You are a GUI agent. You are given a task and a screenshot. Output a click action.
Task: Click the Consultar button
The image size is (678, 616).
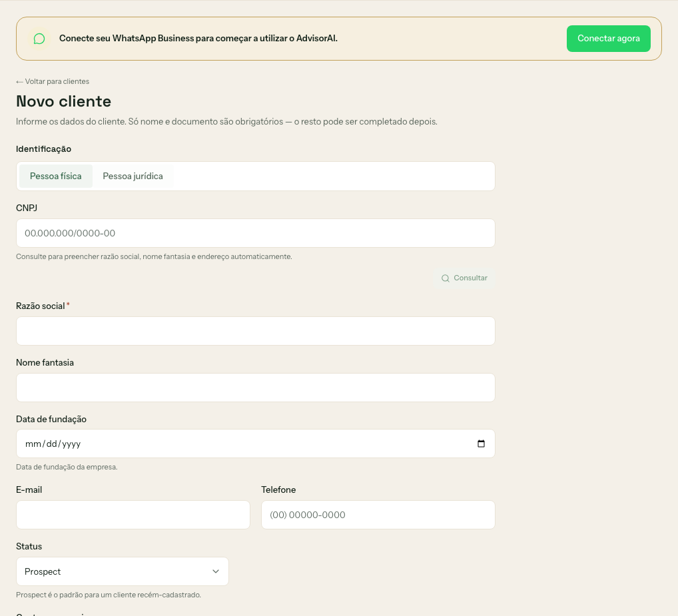(464, 278)
